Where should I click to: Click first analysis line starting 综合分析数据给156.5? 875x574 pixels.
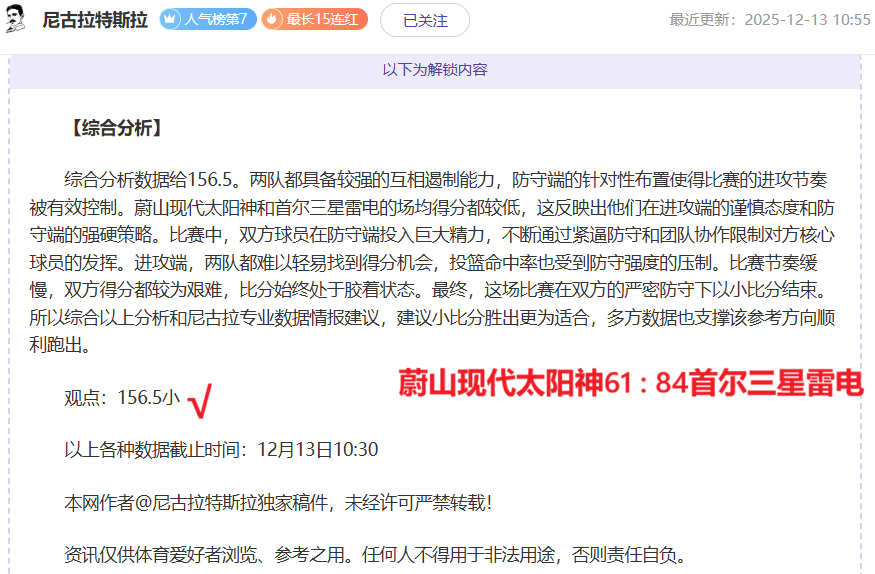(x=445, y=180)
